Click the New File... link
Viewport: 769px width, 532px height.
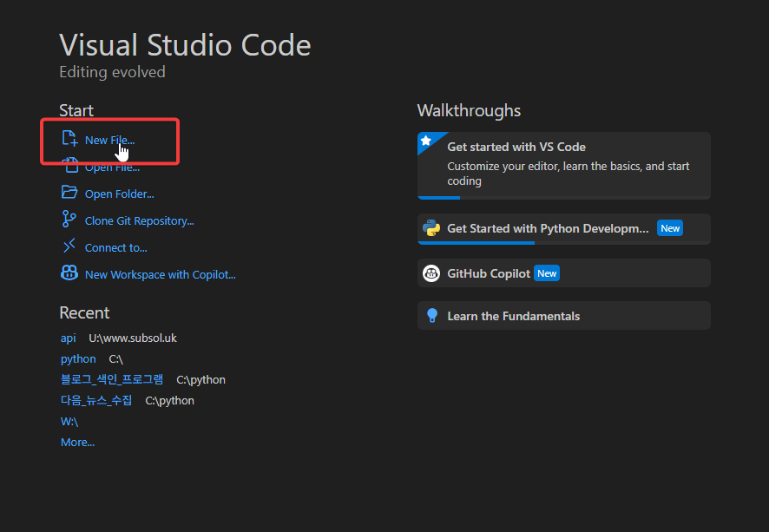click(x=110, y=141)
